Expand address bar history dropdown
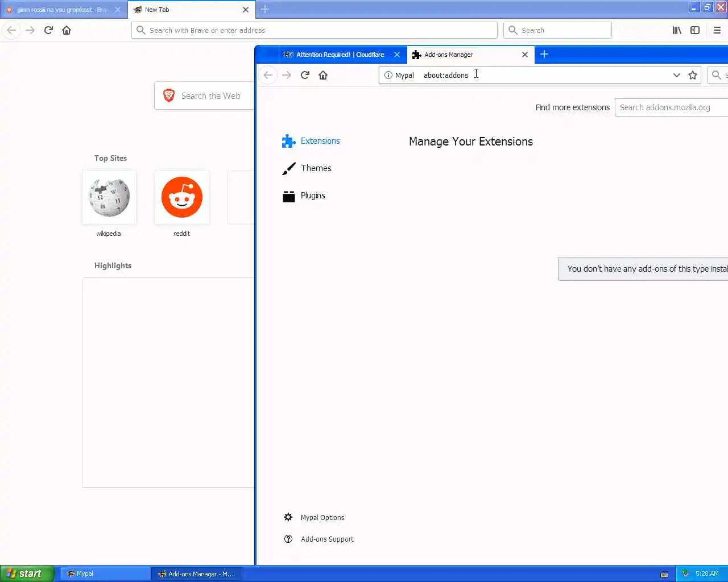Screen dimensions: 728x582 [677, 75]
